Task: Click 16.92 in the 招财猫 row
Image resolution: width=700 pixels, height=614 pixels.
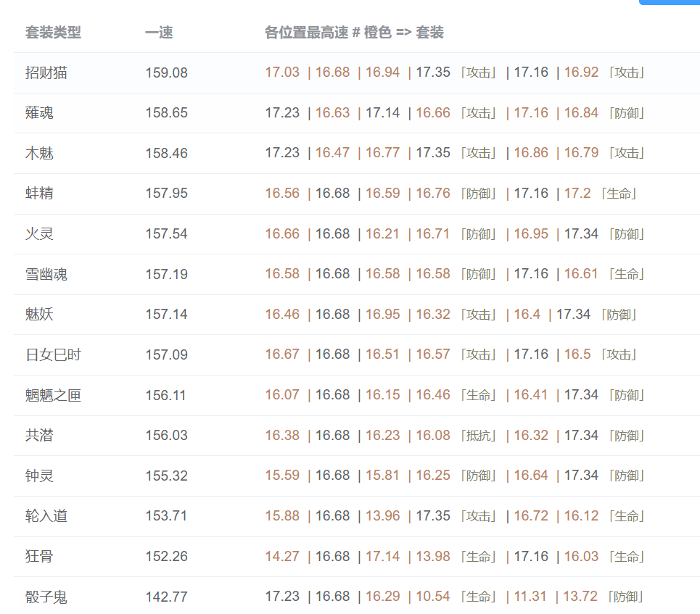Action: (581, 72)
